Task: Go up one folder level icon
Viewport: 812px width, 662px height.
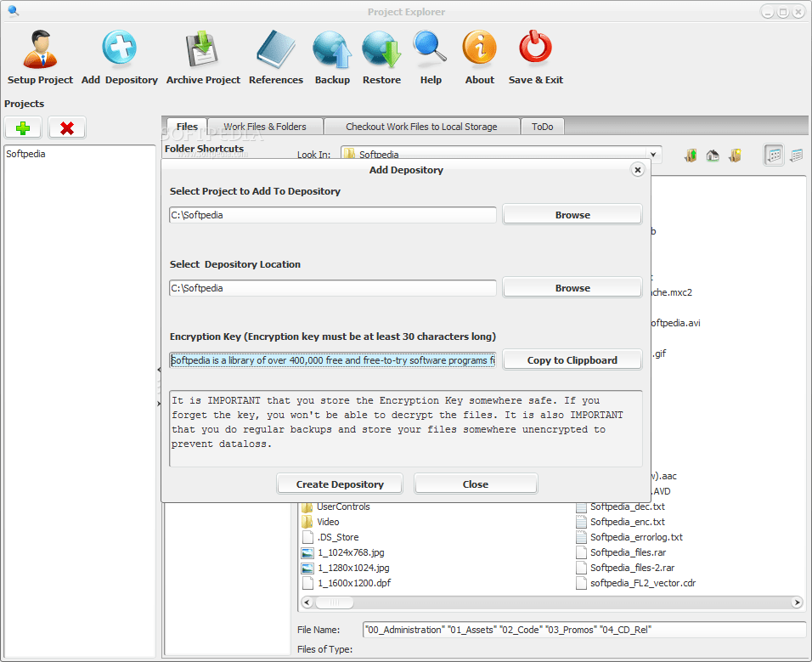Action: [x=691, y=155]
